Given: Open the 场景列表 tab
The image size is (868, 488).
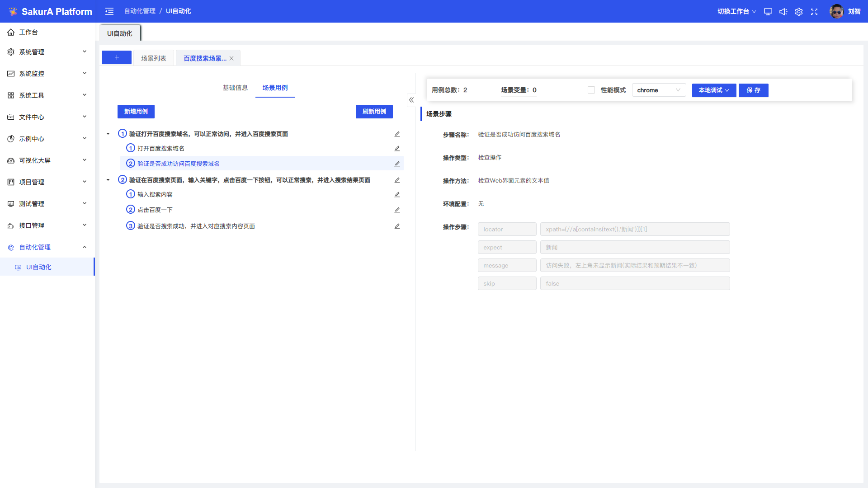Looking at the screenshot, I should [x=154, y=58].
